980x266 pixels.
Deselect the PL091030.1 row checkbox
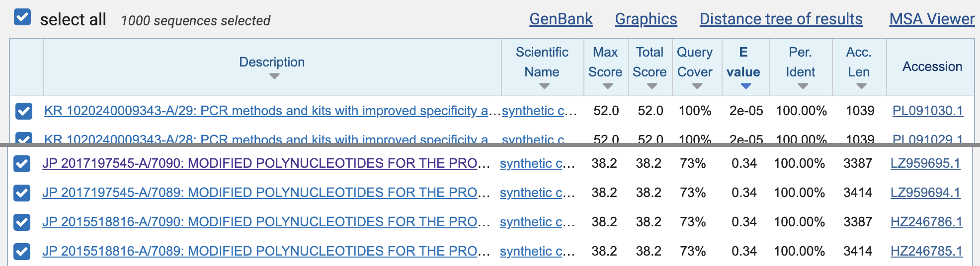(x=24, y=111)
